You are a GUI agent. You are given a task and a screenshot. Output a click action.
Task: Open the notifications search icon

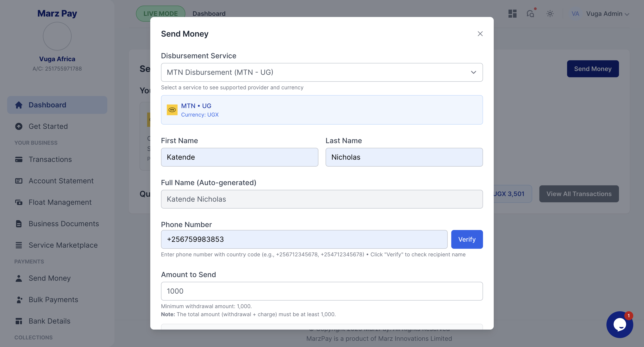[x=530, y=13]
